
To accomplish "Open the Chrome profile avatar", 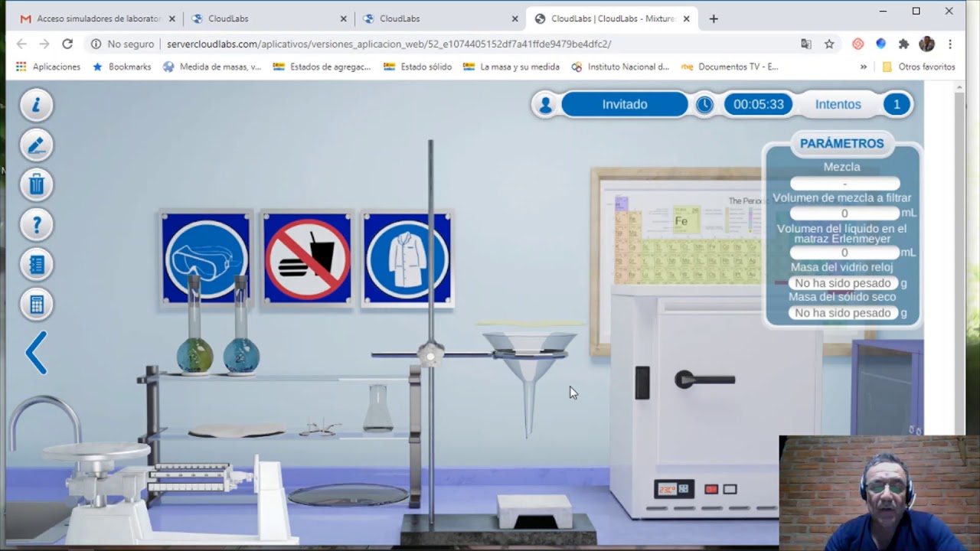I will pos(927,44).
